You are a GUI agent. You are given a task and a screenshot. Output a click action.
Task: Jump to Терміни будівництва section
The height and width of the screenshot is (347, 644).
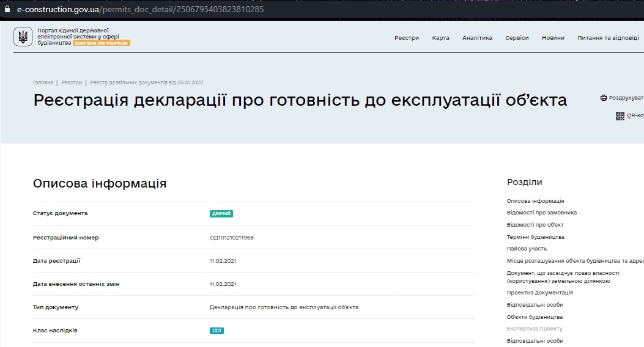click(536, 237)
